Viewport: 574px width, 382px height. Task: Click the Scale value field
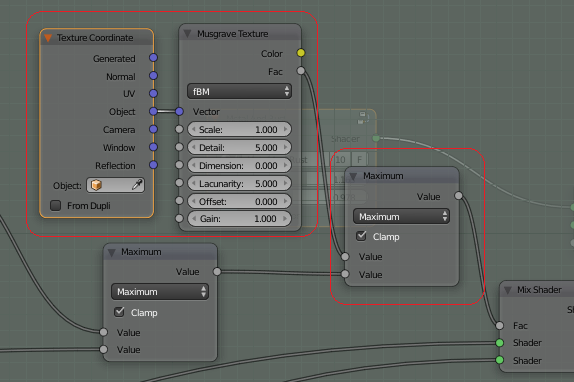point(239,129)
